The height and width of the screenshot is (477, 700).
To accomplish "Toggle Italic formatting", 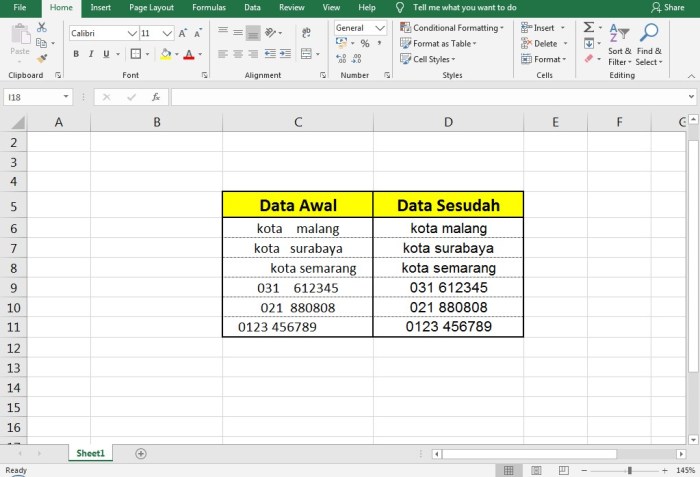I will point(90,54).
